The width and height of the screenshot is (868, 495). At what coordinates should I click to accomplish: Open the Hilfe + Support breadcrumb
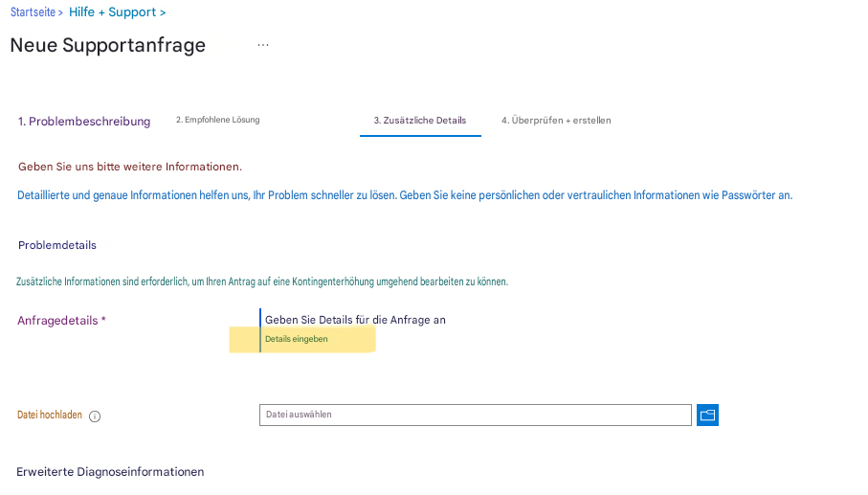112,12
